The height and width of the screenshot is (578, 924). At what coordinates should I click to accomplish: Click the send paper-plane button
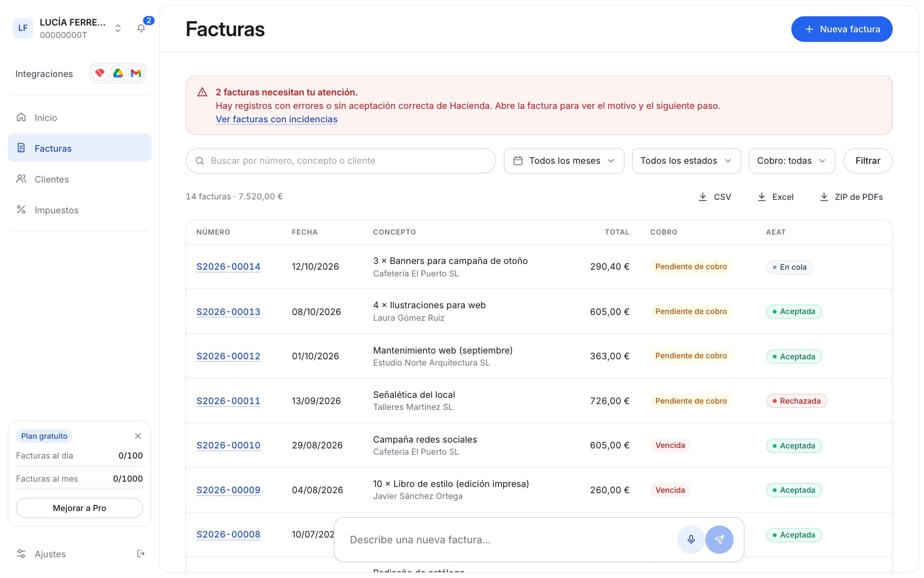point(719,539)
